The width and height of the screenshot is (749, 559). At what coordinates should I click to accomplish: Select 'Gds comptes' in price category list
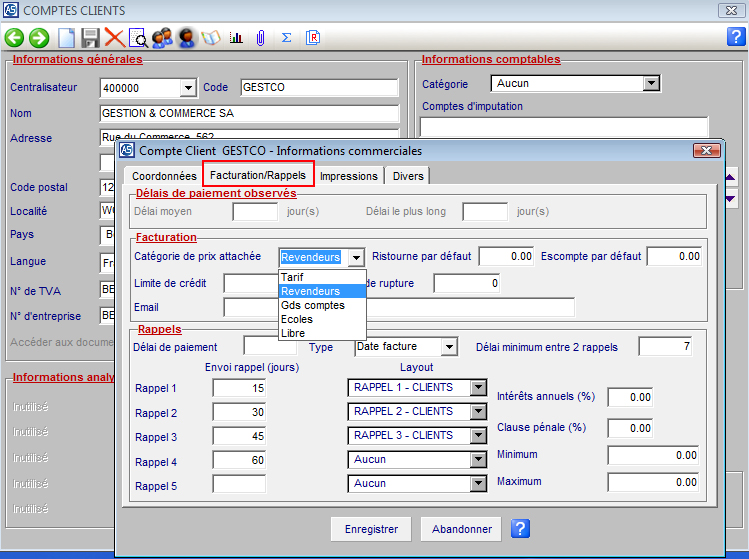[313, 305]
